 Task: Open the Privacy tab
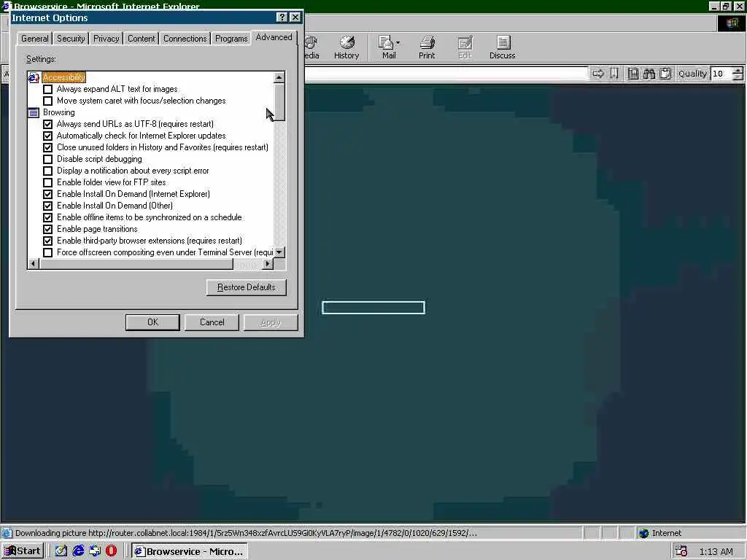(107, 39)
